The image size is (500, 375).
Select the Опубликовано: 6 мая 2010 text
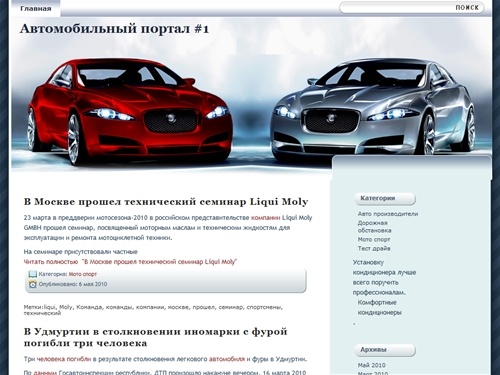tap(73, 284)
